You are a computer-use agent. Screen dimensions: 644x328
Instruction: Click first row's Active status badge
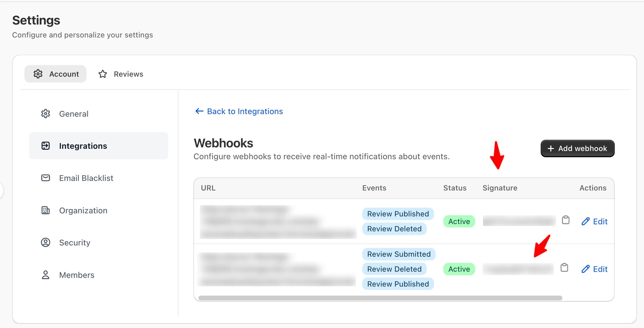point(459,221)
